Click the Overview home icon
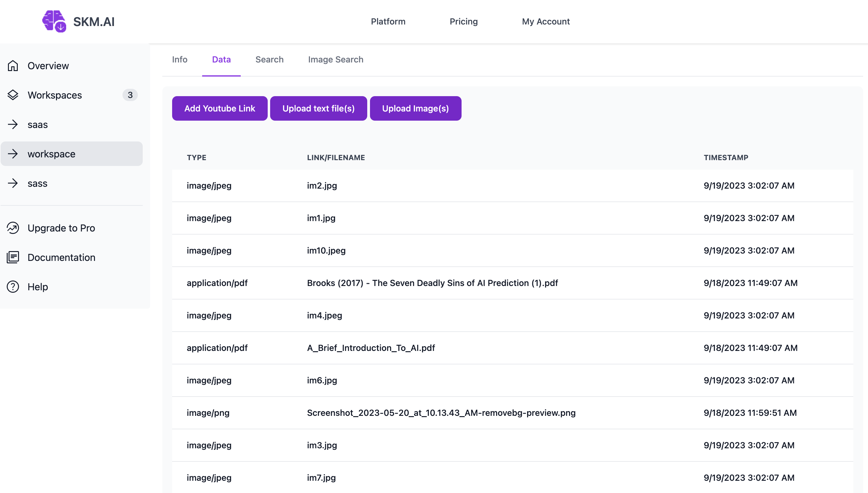Screen dimensions: 868x493 (x=13, y=66)
